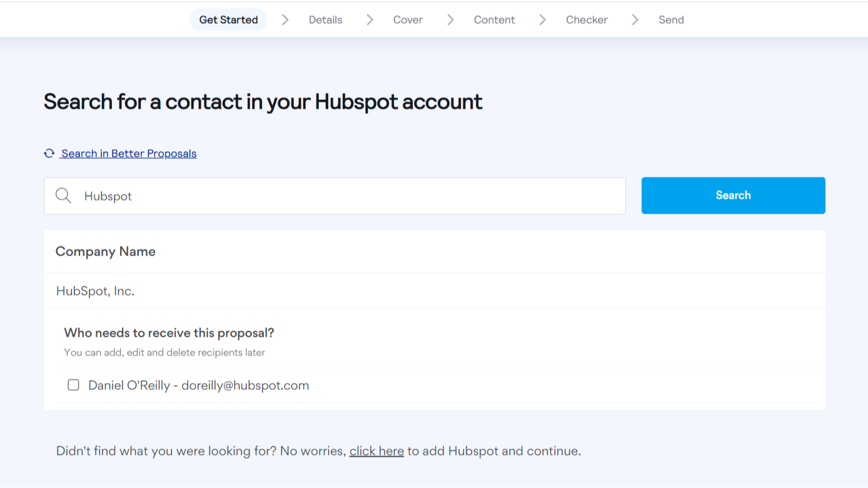This screenshot has width=868, height=488.
Task: Click chevron arrow between Cover and Content
Action: [450, 20]
